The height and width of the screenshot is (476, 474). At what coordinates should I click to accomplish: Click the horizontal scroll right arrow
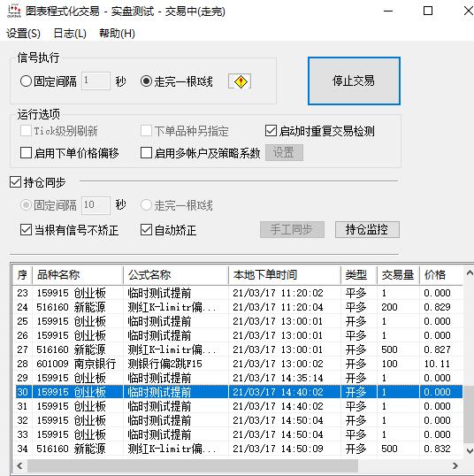455,465
